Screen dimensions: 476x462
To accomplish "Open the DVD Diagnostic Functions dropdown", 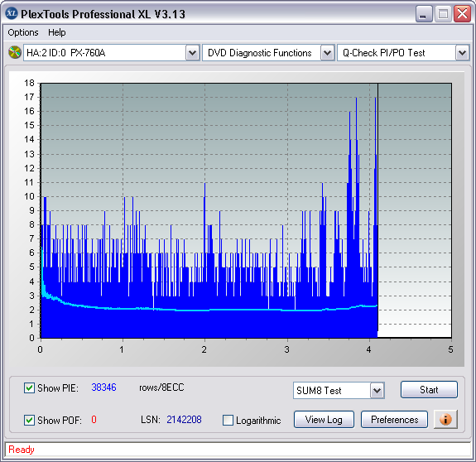I will coord(327,53).
